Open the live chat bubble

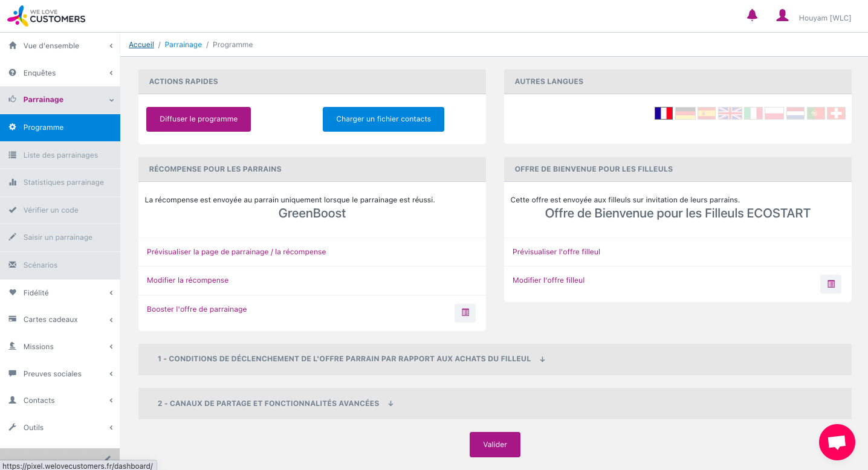pos(837,442)
